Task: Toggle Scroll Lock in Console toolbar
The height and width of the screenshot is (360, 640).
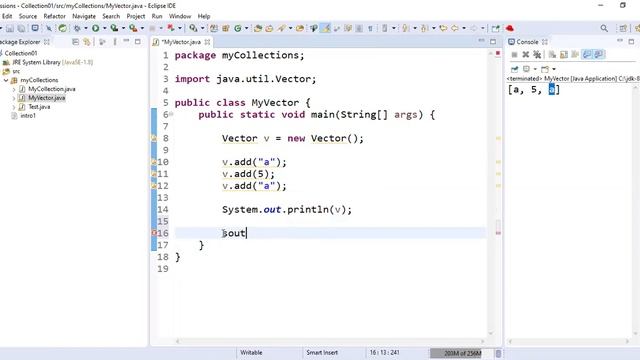Action: point(564,55)
